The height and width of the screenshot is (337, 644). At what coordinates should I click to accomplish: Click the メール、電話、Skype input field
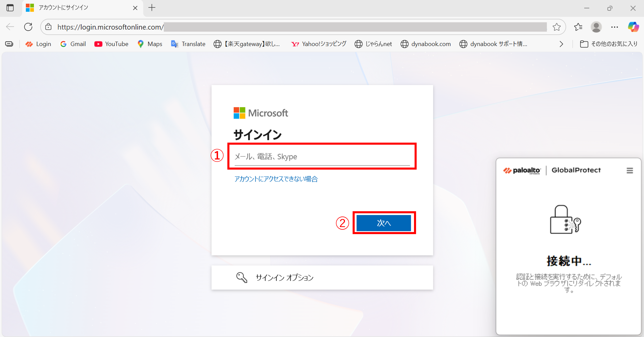(x=322, y=157)
